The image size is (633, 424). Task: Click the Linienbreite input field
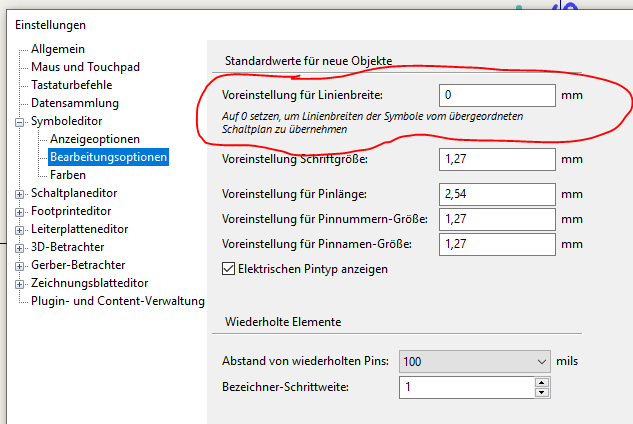(497, 95)
